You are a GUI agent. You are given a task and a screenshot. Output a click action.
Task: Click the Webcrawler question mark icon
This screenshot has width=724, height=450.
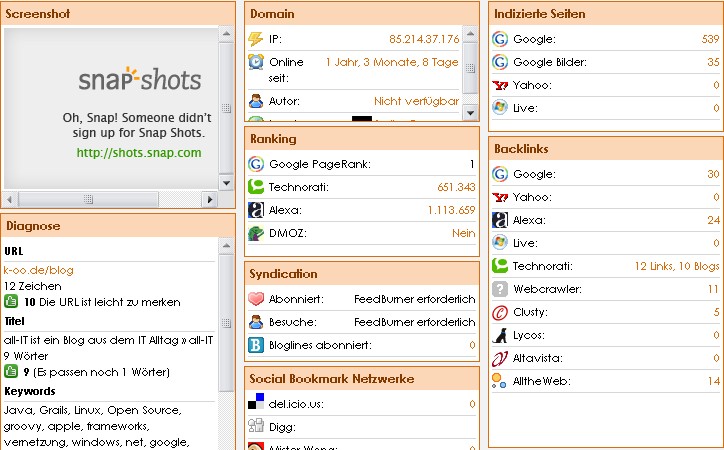pyautogui.click(x=500, y=289)
